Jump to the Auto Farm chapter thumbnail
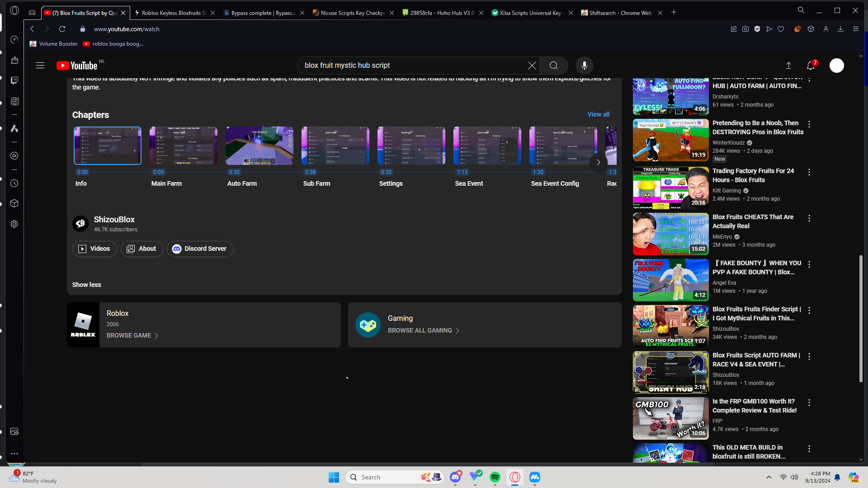Screen dimensions: 868x488 click(259, 145)
